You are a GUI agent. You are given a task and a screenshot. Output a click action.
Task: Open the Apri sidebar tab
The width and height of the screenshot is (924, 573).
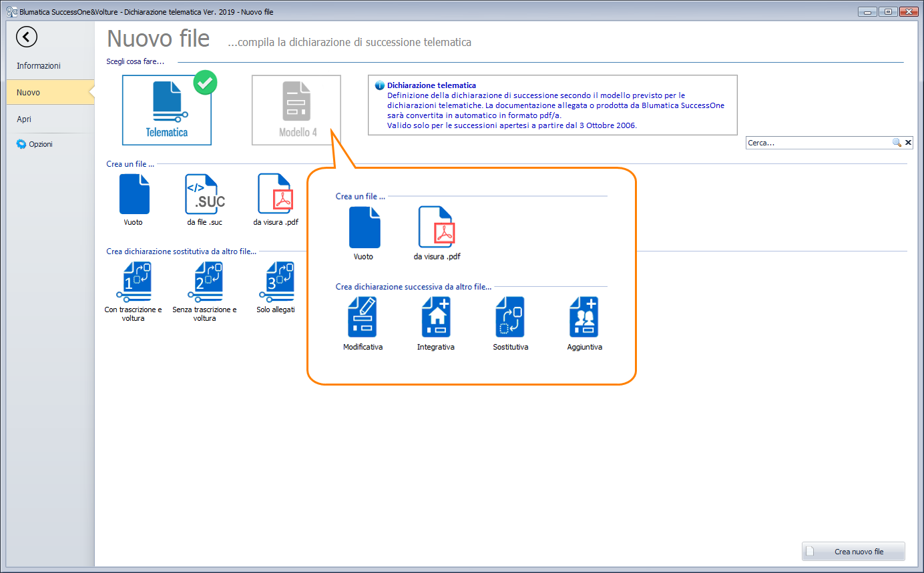(x=24, y=119)
